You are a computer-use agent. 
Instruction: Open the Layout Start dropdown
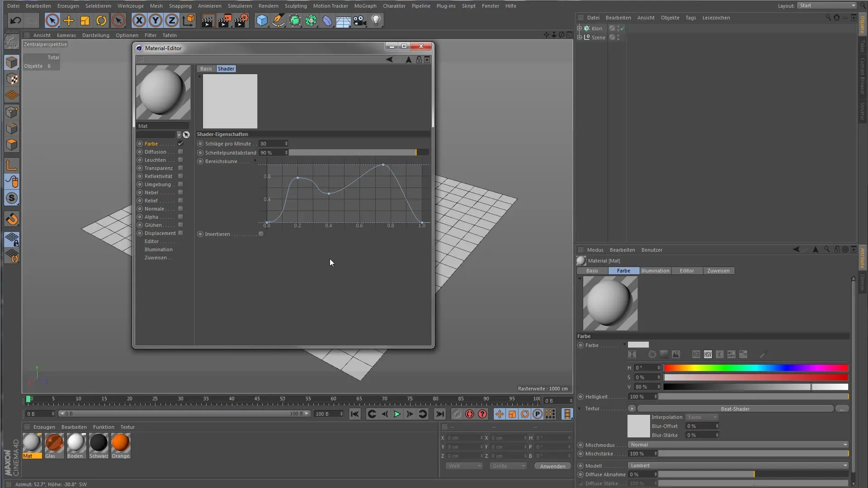827,5
